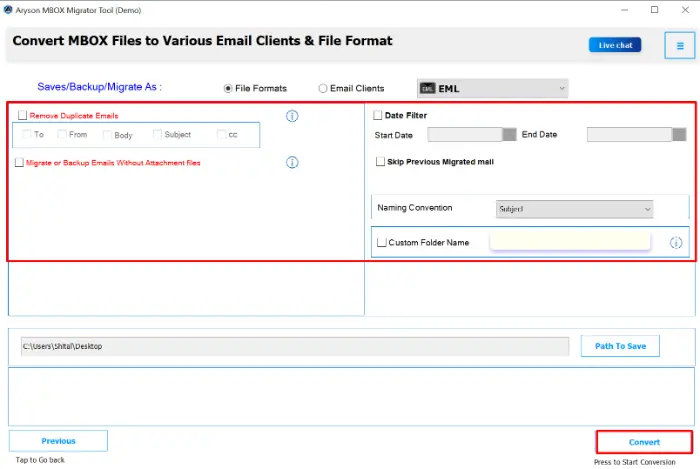Enable Remove Duplicate Emails checkbox
The height and width of the screenshot is (469, 700).
click(x=22, y=116)
